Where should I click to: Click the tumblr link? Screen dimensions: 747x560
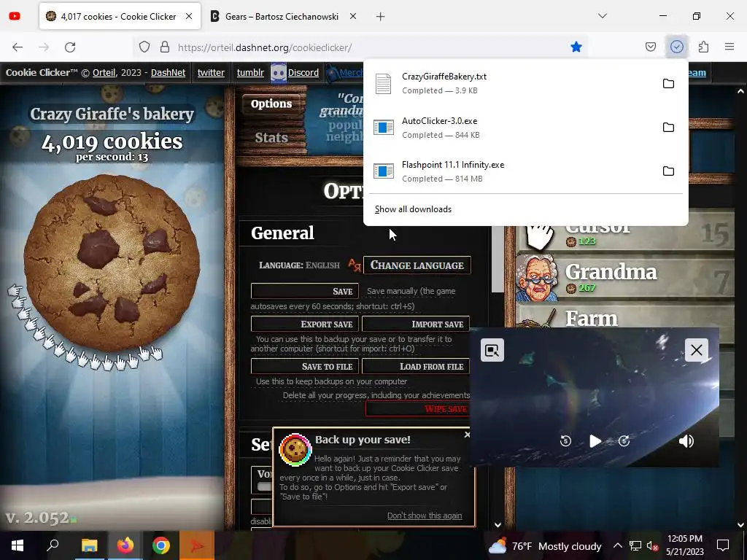click(250, 72)
